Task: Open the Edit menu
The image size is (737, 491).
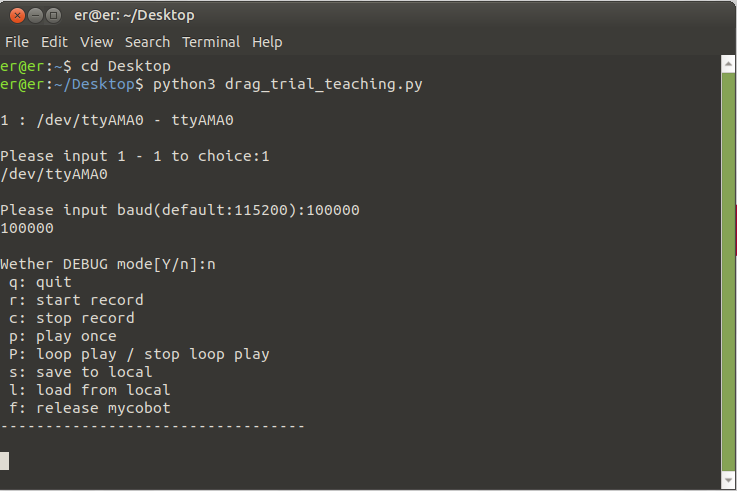Action: [x=54, y=42]
